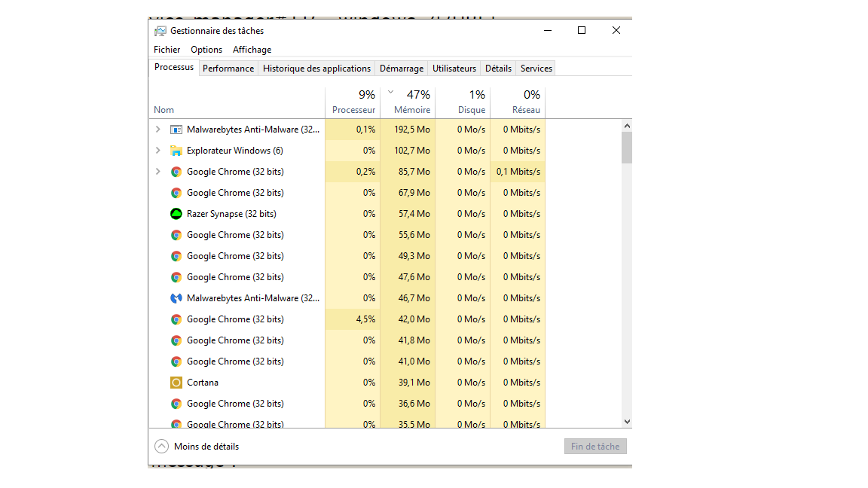Click the 192,5 Mo memory value
The width and height of the screenshot is (868, 488).
tap(412, 130)
